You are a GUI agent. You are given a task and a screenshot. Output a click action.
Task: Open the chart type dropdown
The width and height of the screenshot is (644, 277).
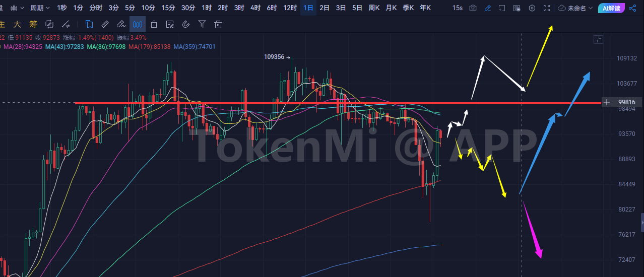(16, 8)
